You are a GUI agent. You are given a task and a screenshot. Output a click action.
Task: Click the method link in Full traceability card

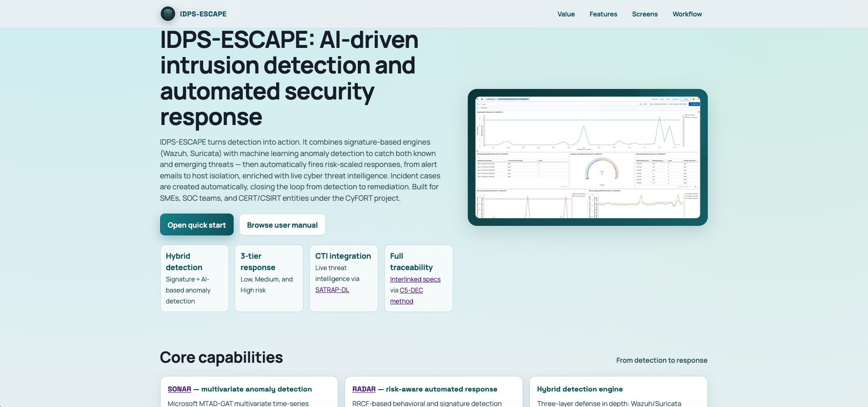click(402, 301)
